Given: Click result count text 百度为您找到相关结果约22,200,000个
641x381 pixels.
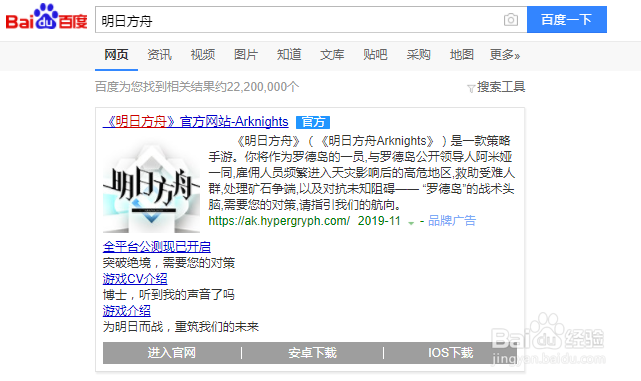Looking at the screenshot, I should pyautogui.click(x=197, y=87).
